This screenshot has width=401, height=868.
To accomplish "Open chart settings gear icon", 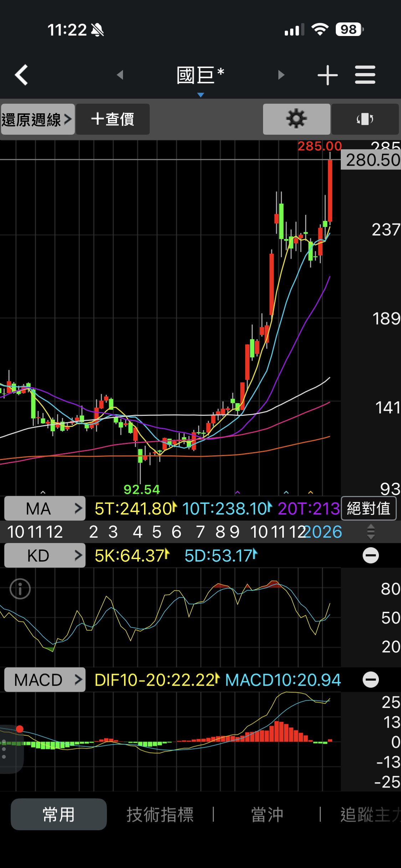I will (x=296, y=119).
